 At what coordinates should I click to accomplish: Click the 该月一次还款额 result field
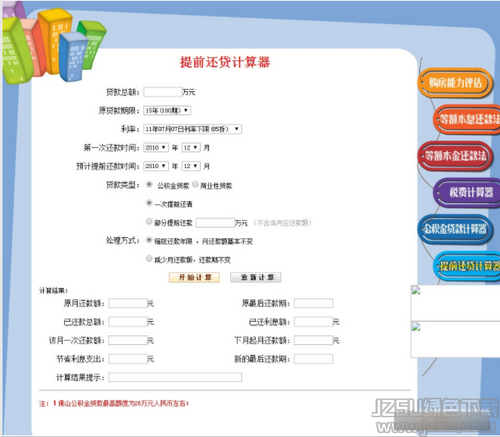[128, 340]
